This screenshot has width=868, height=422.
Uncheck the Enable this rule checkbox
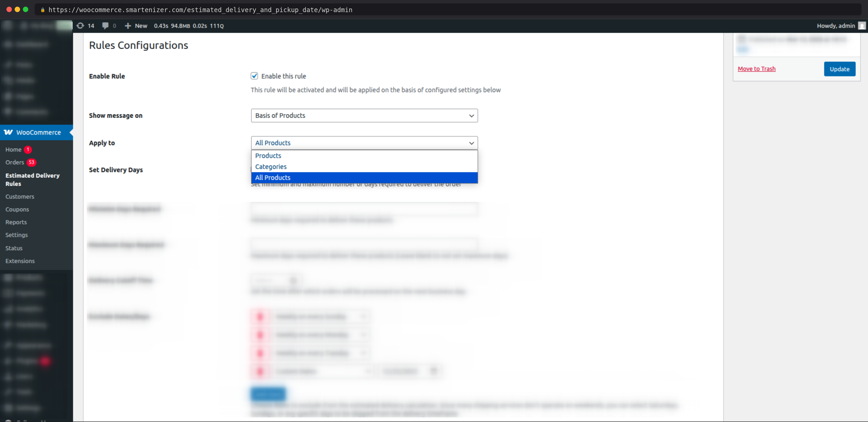click(x=254, y=76)
